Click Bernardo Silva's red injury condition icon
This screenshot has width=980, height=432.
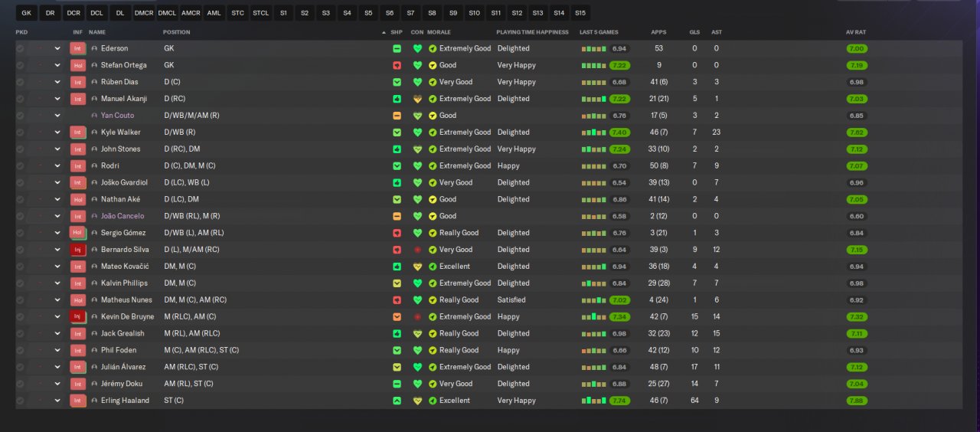[x=417, y=250]
